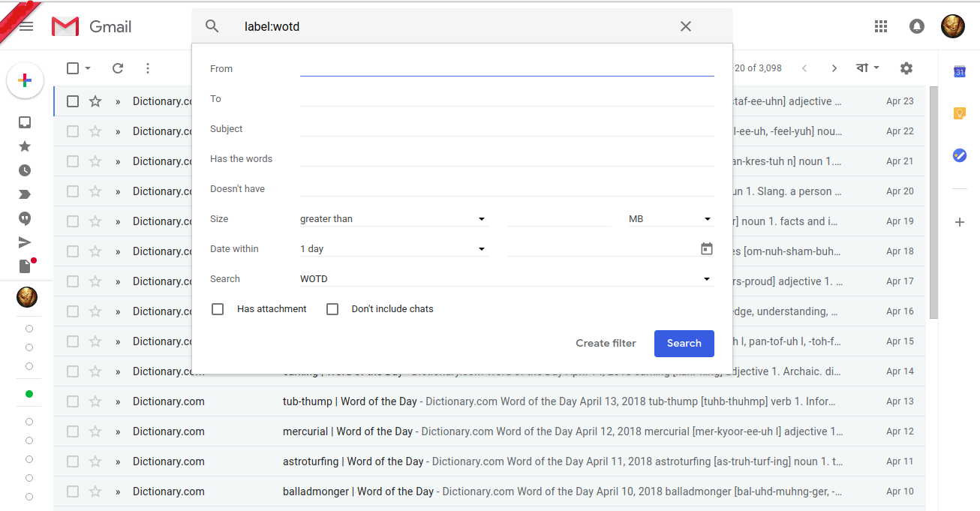Open the input tools language dropdown
Image resolution: width=980 pixels, height=511 pixels.
868,68
